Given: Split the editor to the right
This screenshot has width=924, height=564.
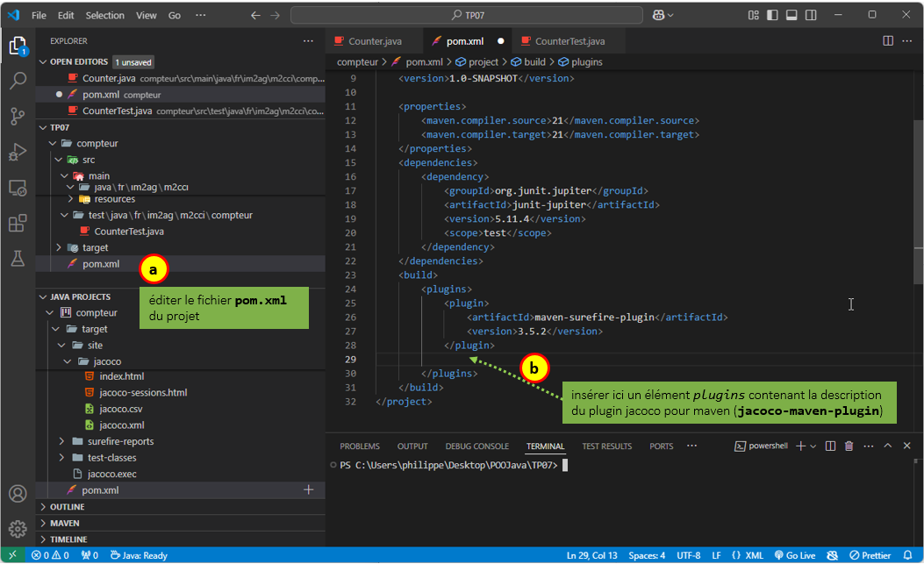Looking at the screenshot, I should [x=888, y=41].
